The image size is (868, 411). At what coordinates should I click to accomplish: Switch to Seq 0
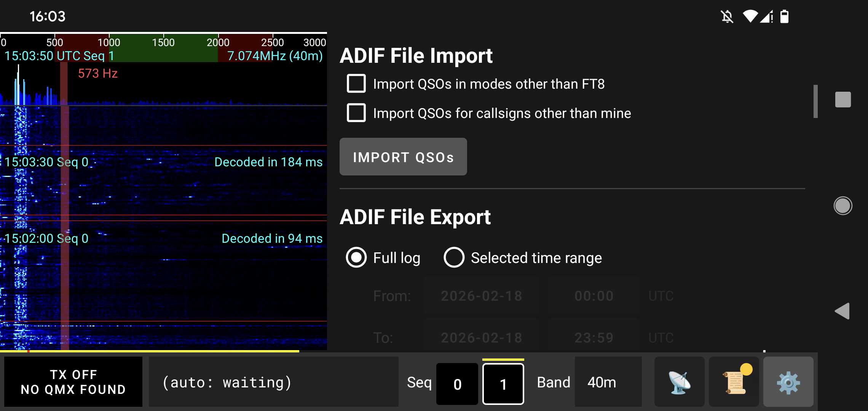457,383
